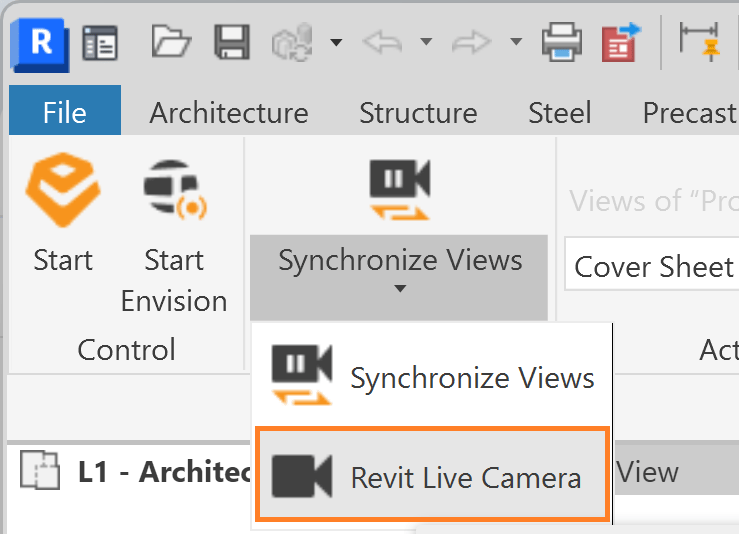Open the Undo history dropdown arrow
The width and height of the screenshot is (739, 534).
(426, 42)
